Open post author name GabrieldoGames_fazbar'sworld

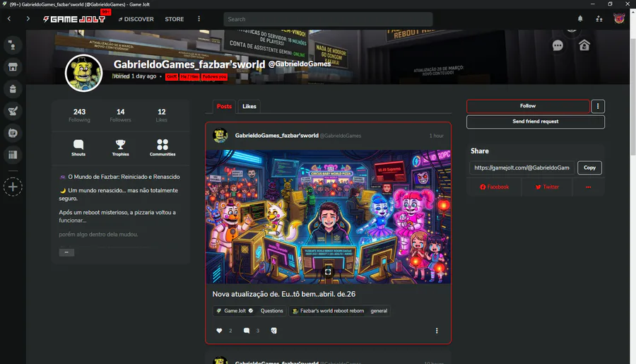[276, 136]
